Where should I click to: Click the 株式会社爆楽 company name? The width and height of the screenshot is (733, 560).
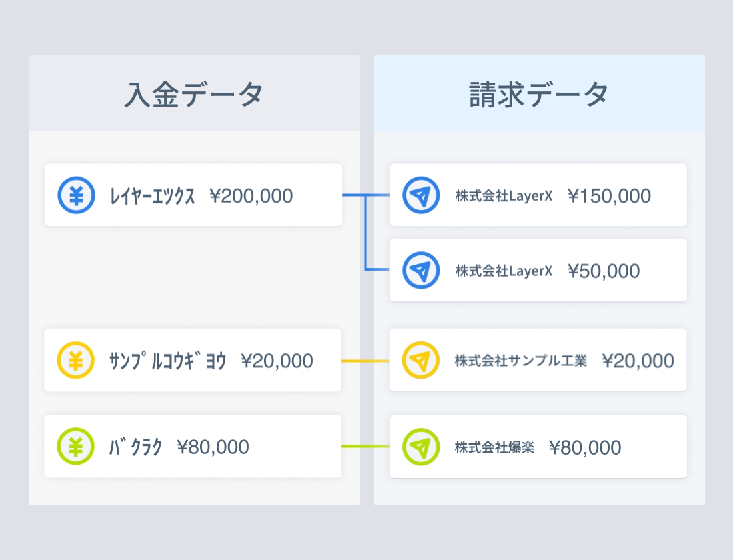[x=494, y=447]
